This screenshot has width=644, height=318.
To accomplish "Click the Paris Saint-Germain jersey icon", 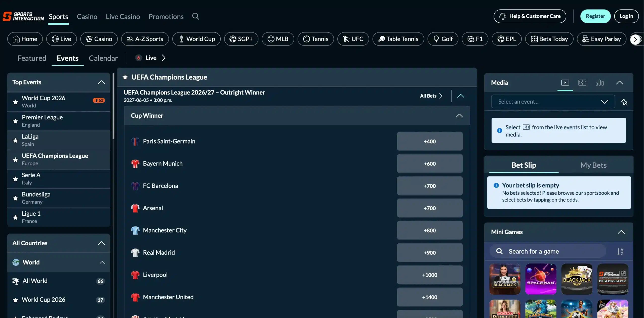I will pos(135,142).
